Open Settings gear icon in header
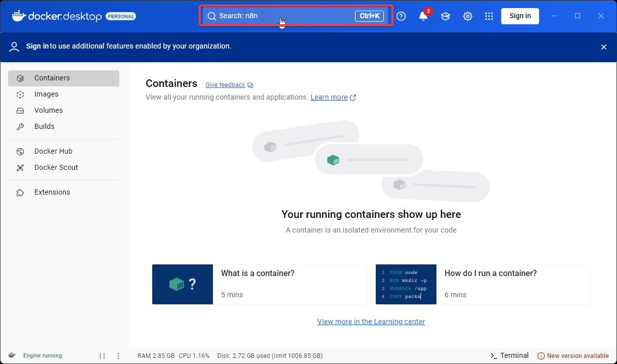Viewport: 617px width, 364px height. [468, 16]
